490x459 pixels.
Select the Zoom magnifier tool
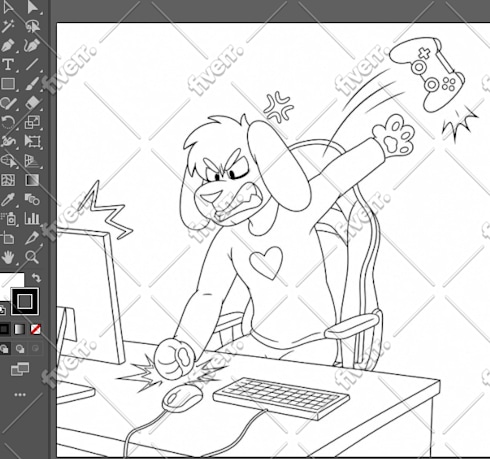tap(32, 257)
